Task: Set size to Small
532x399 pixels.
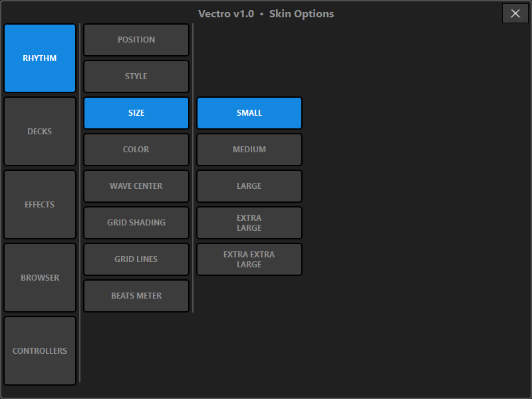Action: (x=249, y=113)
